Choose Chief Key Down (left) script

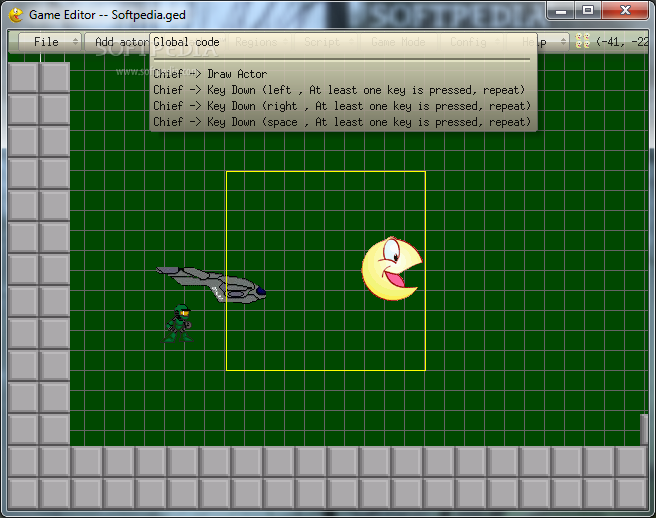[x=339, y=90]
